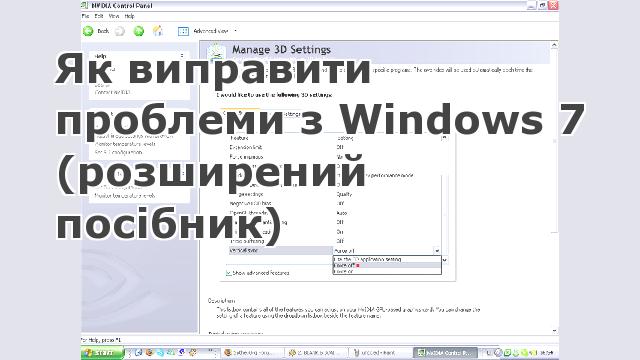This screenshot has width=640, height=360.
Task: Click the Firefox quick launch icon
Action: [x=149, y=353]
